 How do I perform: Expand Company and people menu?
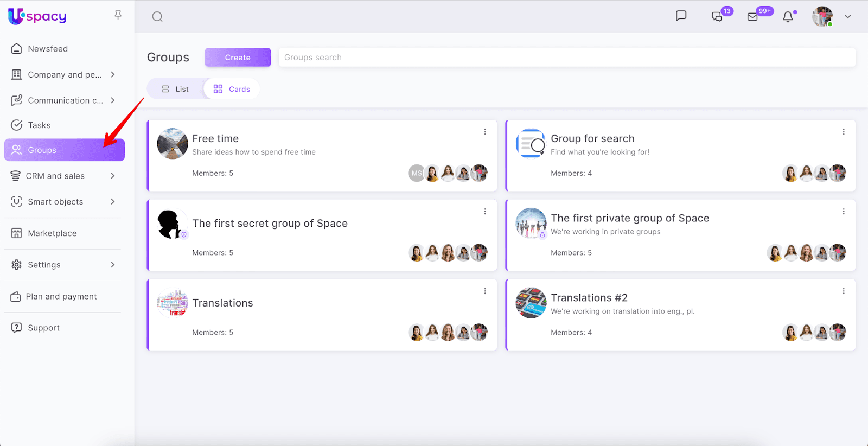point(112,74)
